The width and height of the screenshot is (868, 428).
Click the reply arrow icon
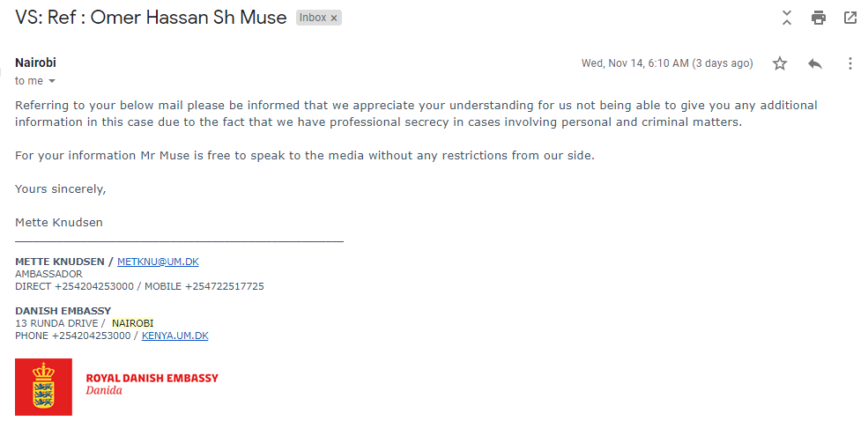tap(815, 63)
